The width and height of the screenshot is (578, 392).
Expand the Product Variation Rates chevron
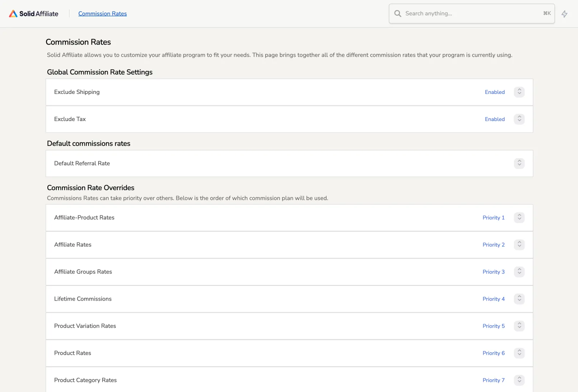point(519,326)
